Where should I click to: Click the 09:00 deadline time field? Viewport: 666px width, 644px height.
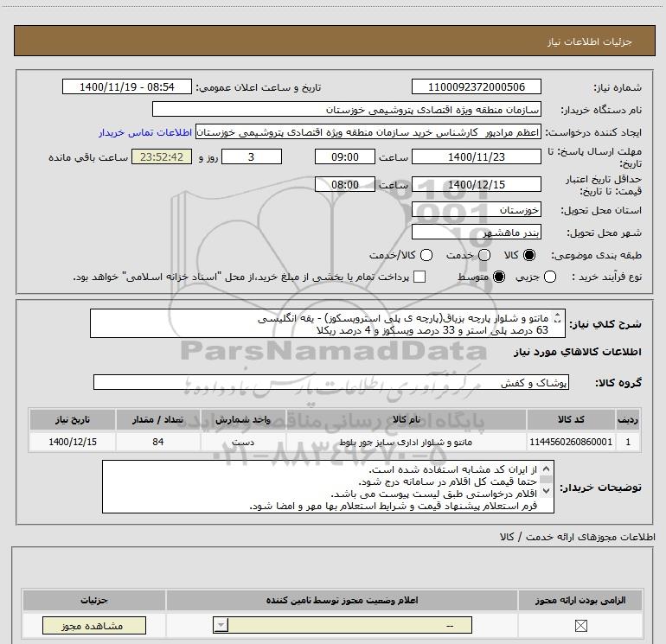point(345,156)
